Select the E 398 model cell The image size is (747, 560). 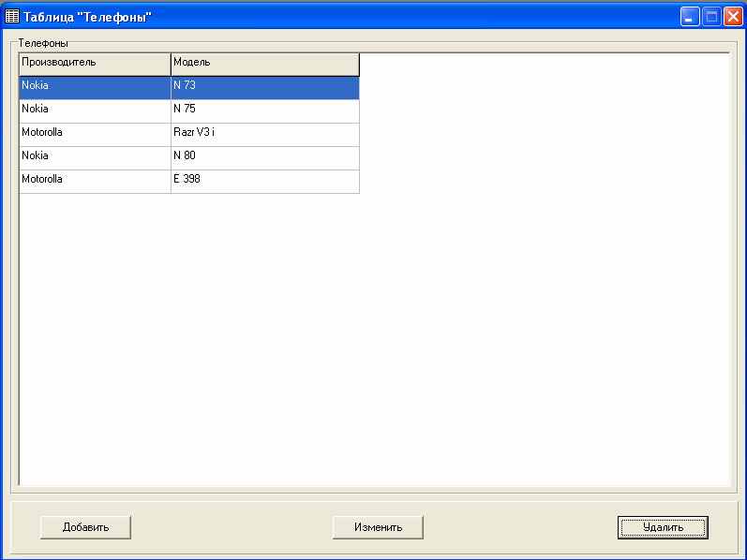pos(265,182)
